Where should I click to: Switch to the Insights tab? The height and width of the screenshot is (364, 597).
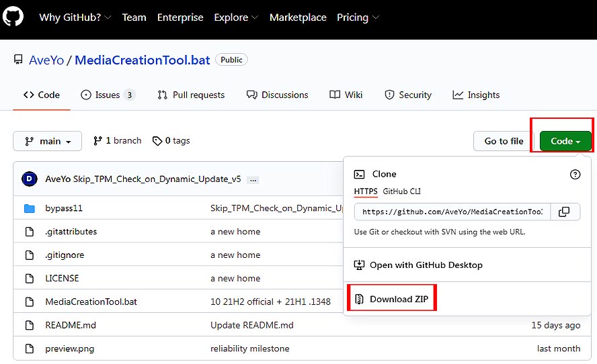tap(476, 95)
